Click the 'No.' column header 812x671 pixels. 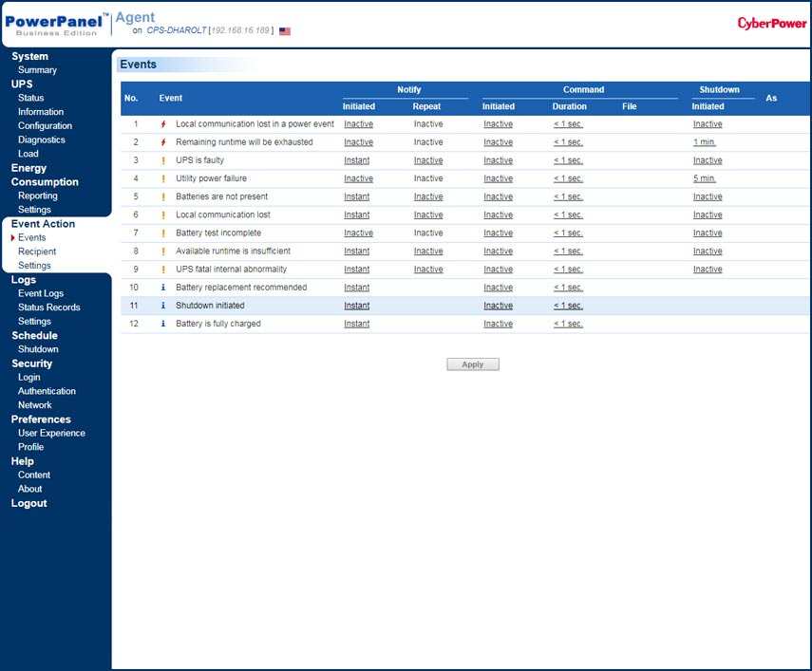click(x=131, y=98)
